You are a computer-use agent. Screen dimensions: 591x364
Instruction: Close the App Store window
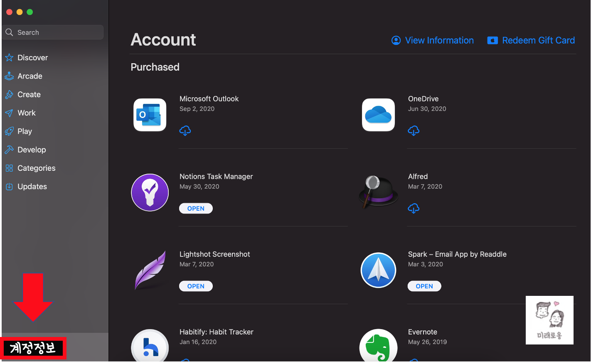(x=9, y=12)
